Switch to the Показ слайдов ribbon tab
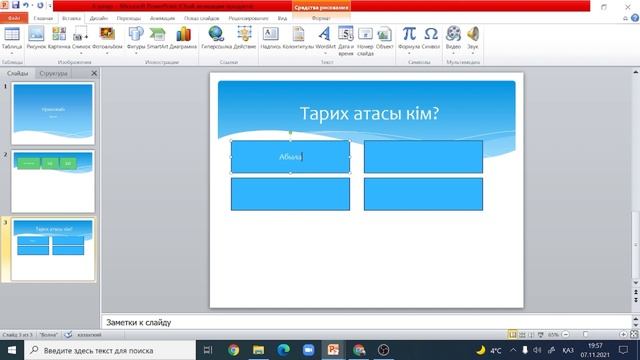The image size is (640, 360). (202, 18)
